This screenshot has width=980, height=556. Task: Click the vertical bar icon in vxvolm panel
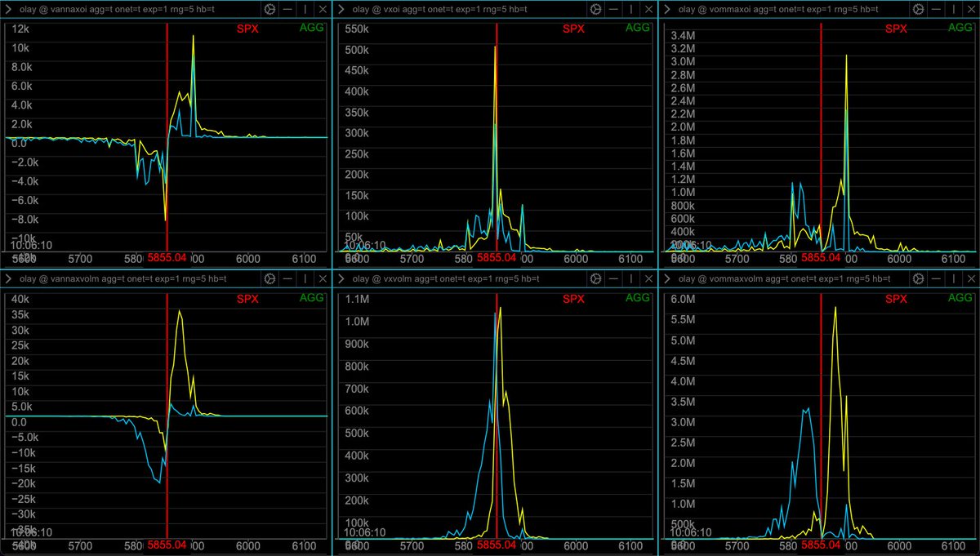coord(631,278)
